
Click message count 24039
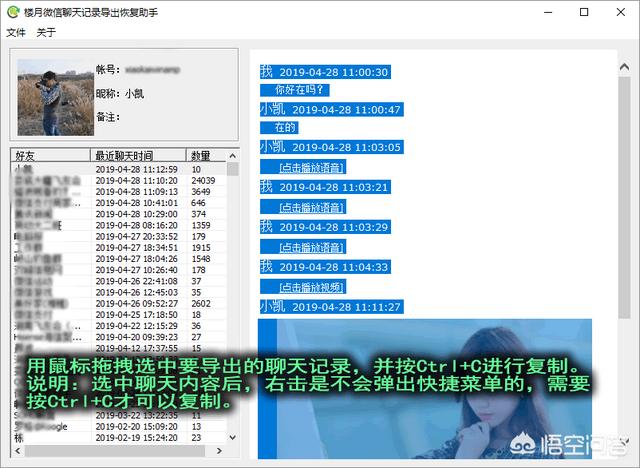pos(203,180)
